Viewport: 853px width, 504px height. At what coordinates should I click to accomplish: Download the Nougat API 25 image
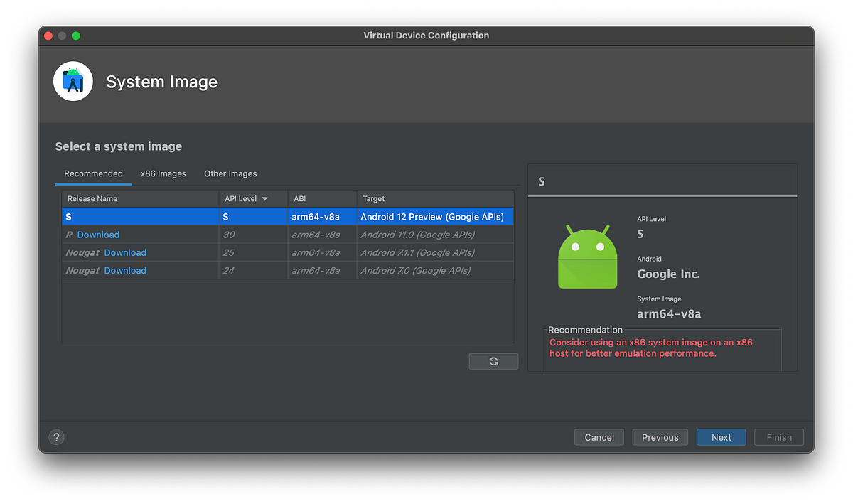point(125,252)
